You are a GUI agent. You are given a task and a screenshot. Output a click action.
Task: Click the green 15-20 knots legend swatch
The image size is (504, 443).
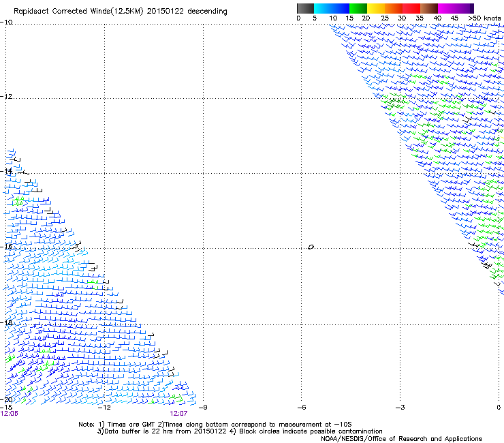point(358,8)
